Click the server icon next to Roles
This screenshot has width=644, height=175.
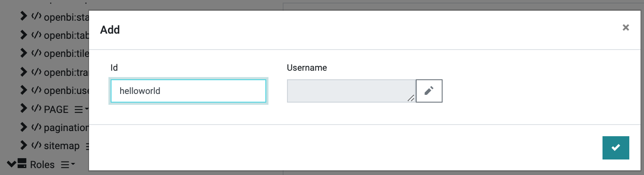tap(22, 164)
